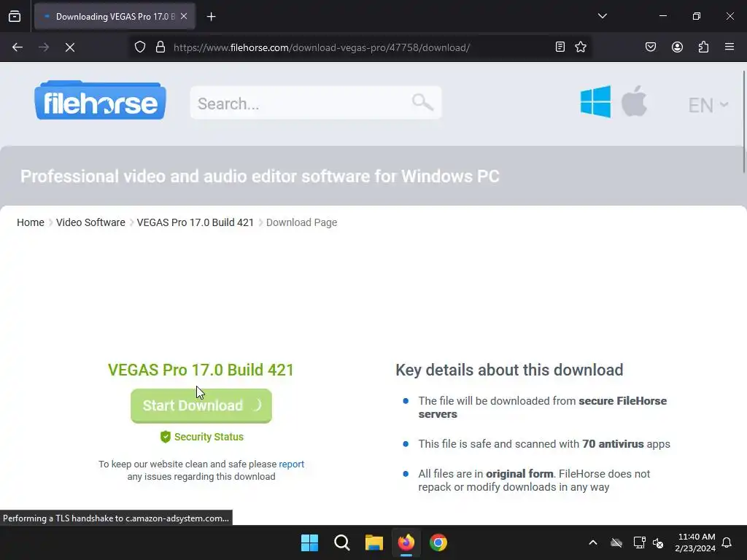Show hidden tray icons chevron

[592, 542]
